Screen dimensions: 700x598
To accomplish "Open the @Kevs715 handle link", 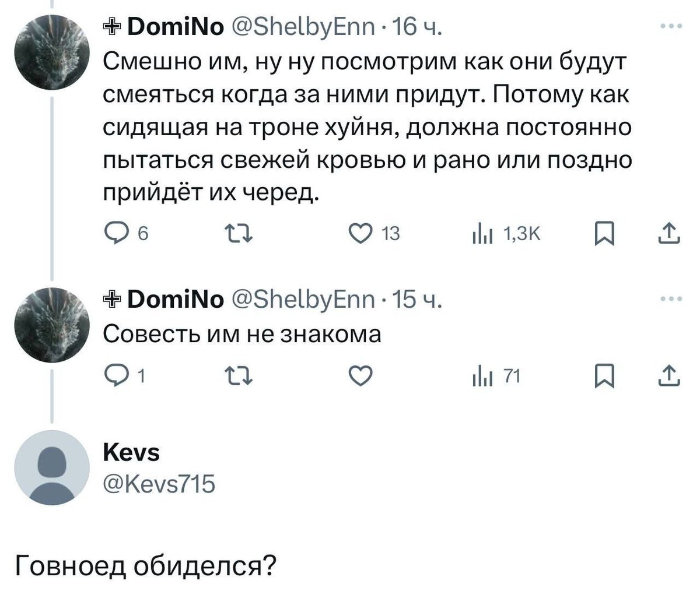I will pyautogui.click(x=159, y=483).
